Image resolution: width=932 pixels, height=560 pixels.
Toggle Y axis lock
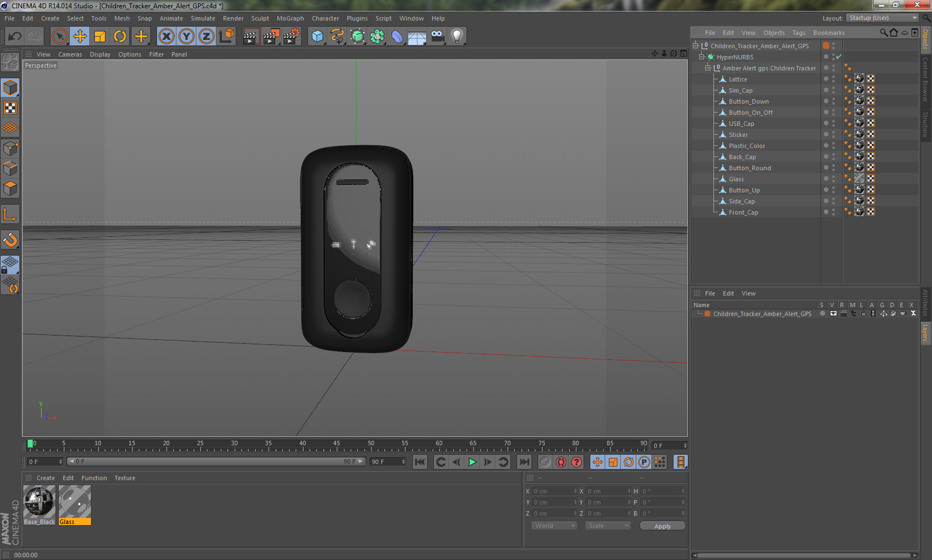pyautogui.click(x=186, y=37)
